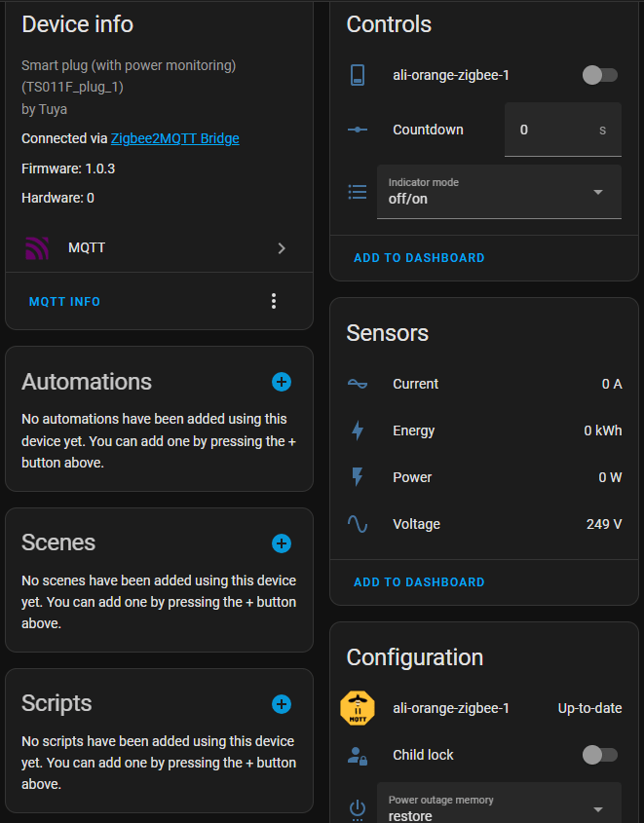Click ADD TO DASHBOARD under Controls

[419, 258]
